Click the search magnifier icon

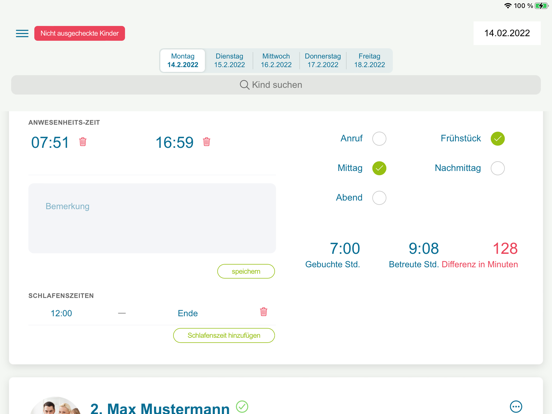pyautogui.click(x=244, y=85)
